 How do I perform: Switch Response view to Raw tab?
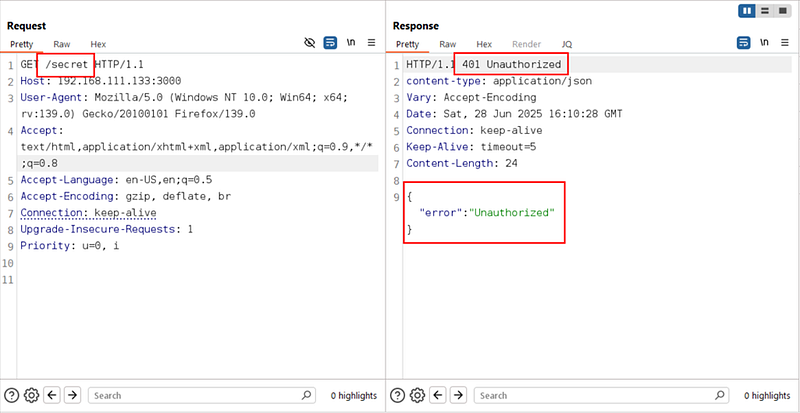pyautogui.click(x=447, y=44)
